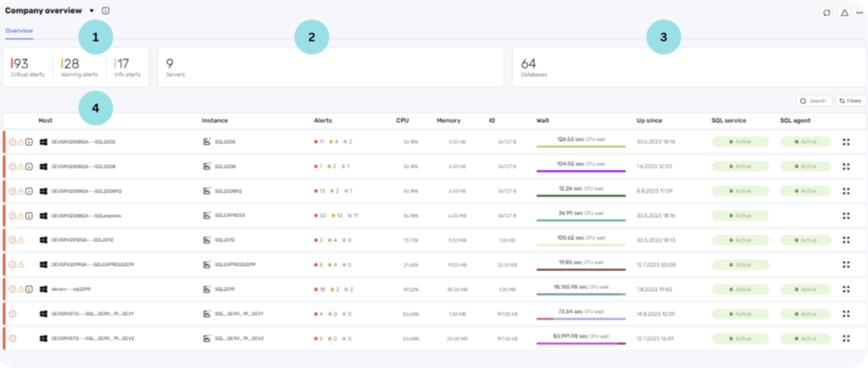Click the Search field above the table
The height and width of the screenshot is (368, 868).
(814, 101)
